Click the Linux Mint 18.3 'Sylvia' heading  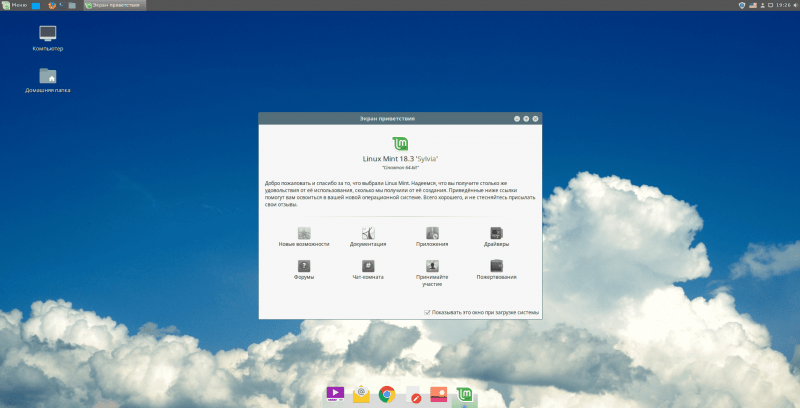click(401, 159)
